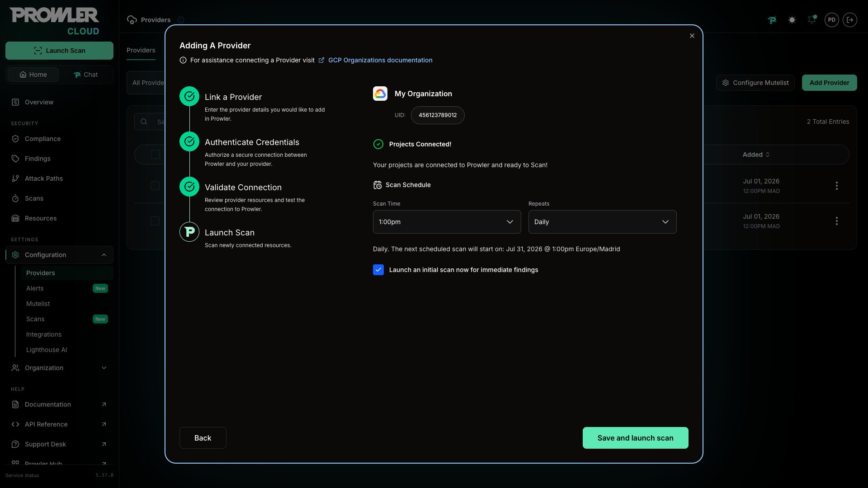Click the Compliance shield icon
This screenshot has height=488, width=868.
[15, 139]
